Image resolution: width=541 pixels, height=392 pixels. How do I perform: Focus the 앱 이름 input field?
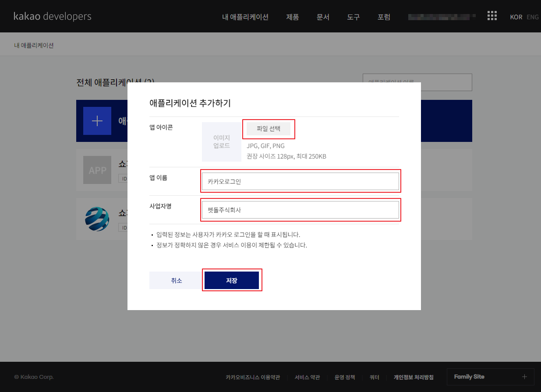coord(301,181)
